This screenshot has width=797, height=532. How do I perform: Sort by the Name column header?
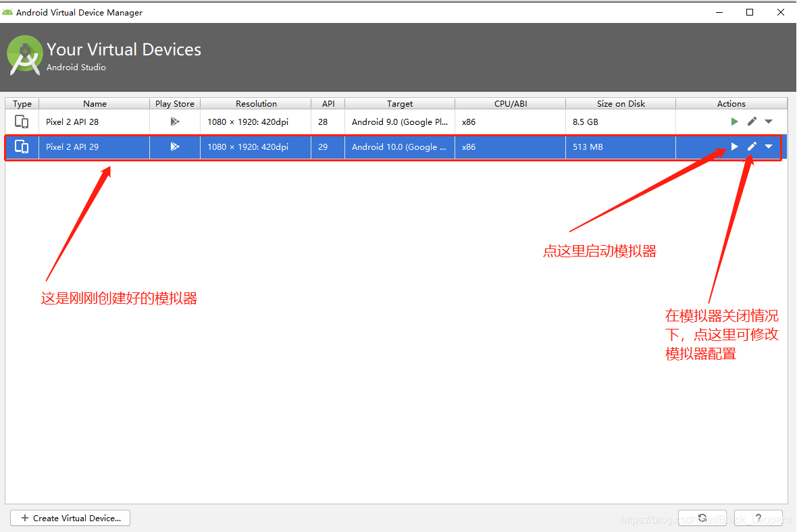(x=95, y=104)
